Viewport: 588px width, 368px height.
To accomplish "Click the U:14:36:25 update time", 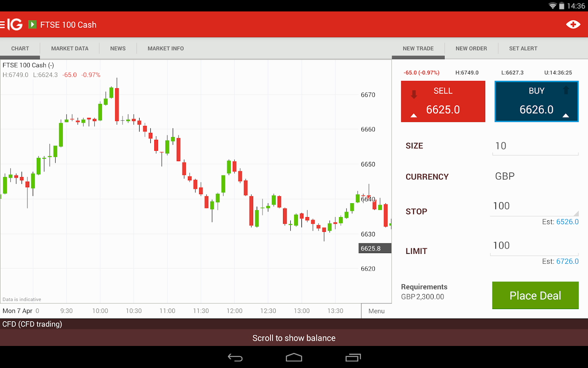I will point(558,72).
